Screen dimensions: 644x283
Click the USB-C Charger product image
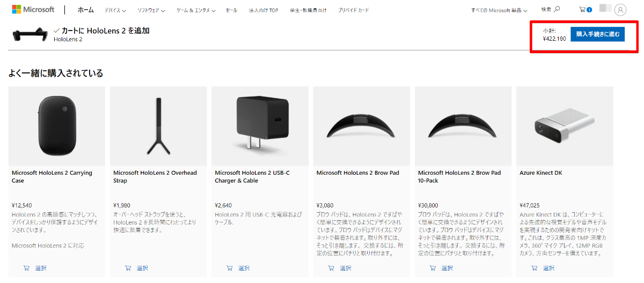260,125
